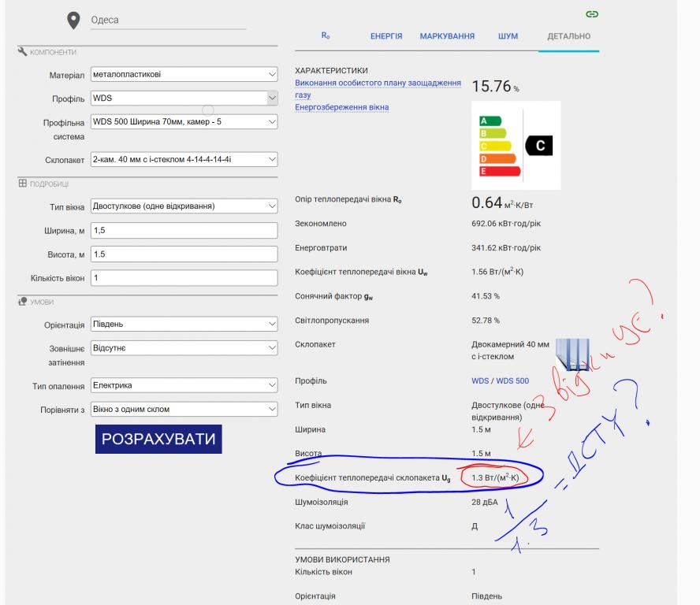Image resolution: width=700 pixels, height=605 pixels.
Task: Expand the Профіль WDS dropdown
Action: [184, 98]
